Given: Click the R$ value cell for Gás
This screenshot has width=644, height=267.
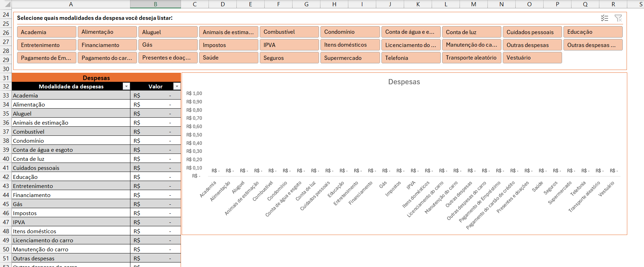Looking at the screenshot, I should pyautogui.click(x=156, y=204).
